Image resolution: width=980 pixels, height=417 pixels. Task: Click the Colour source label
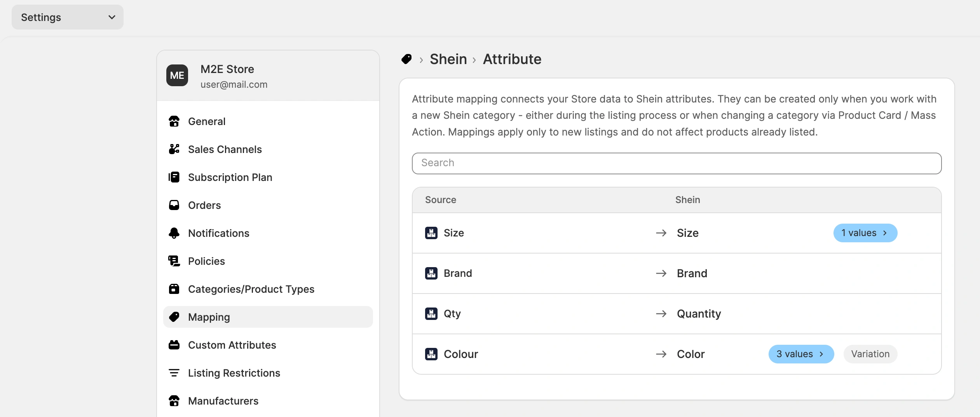click(x=461, y=354)
